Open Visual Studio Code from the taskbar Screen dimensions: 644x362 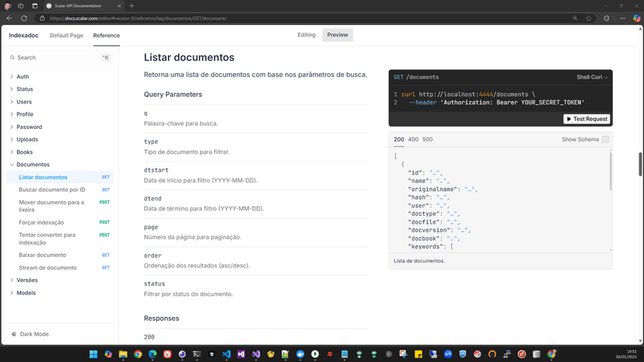tap(226, 354)
